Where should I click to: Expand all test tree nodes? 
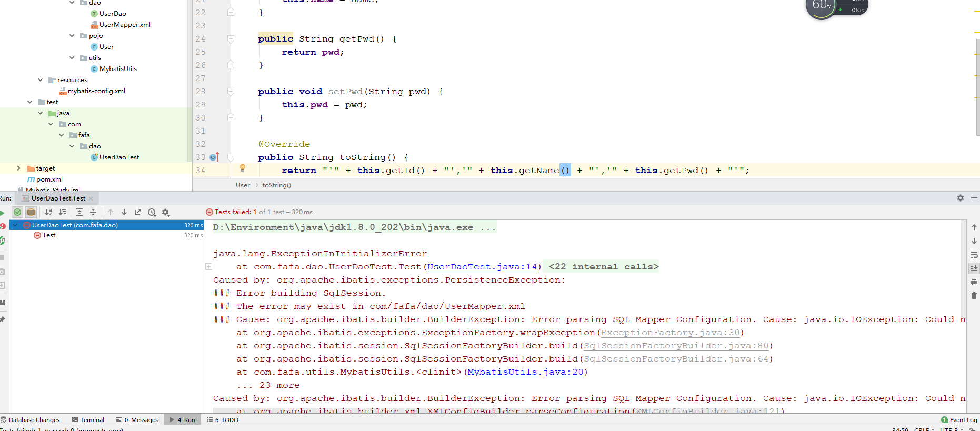[x=79, y=212]
